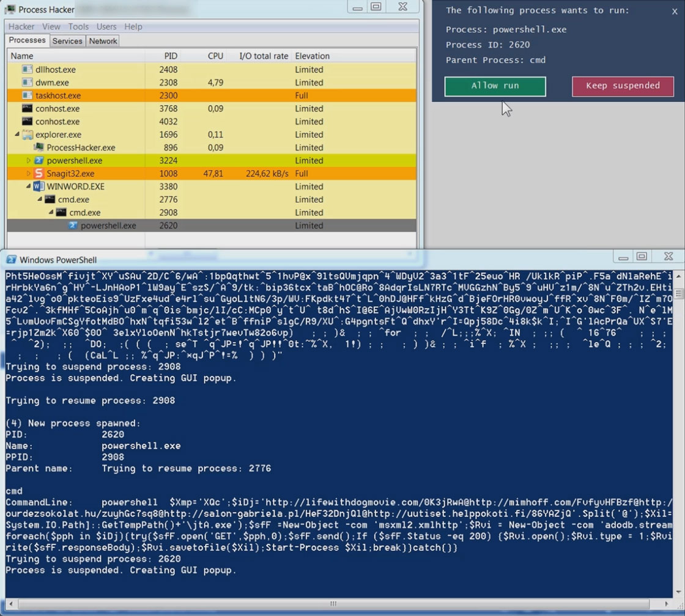The image size is (685, 616).
Task: Open the View menu in Process Hacker
Action: coord(51,27)
